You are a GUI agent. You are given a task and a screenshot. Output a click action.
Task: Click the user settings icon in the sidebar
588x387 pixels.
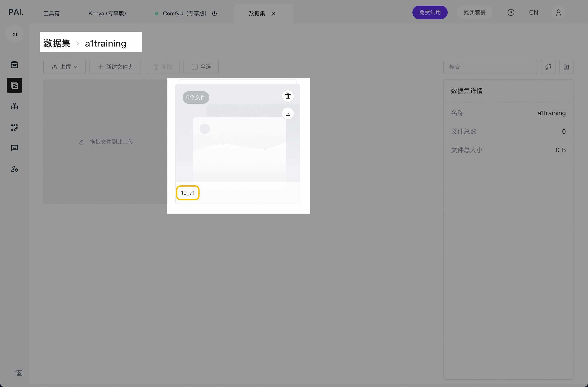14,169
